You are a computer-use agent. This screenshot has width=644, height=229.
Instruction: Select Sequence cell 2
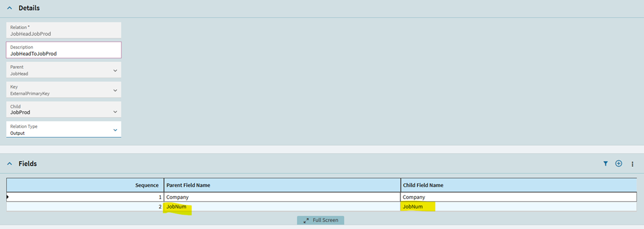click(x=85, y=207)
